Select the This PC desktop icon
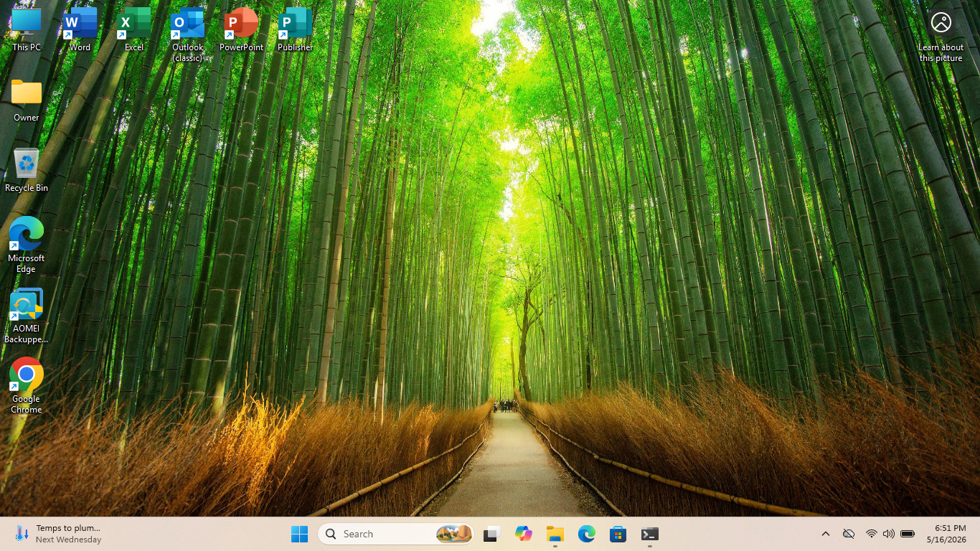This screenshot has width=980, height=551. (x=27, y=30)
